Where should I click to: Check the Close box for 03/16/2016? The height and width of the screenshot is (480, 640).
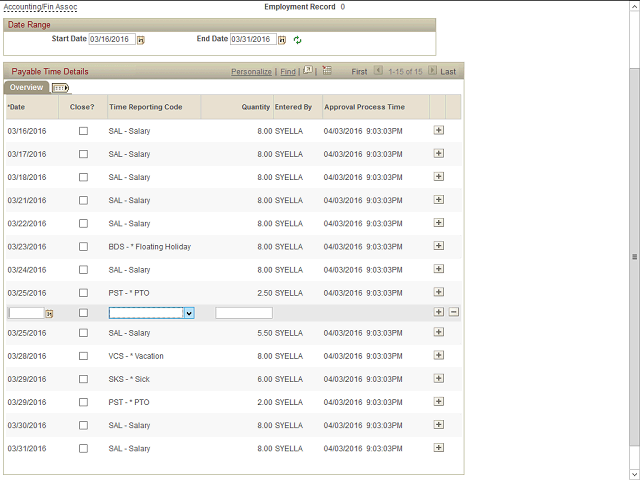point(83,131)
